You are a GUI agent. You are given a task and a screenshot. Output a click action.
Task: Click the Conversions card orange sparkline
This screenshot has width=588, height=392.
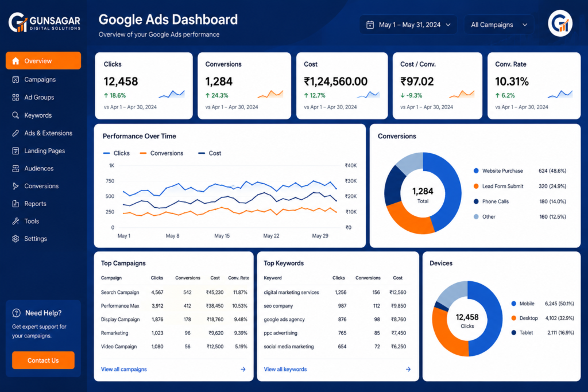point(270,94)
